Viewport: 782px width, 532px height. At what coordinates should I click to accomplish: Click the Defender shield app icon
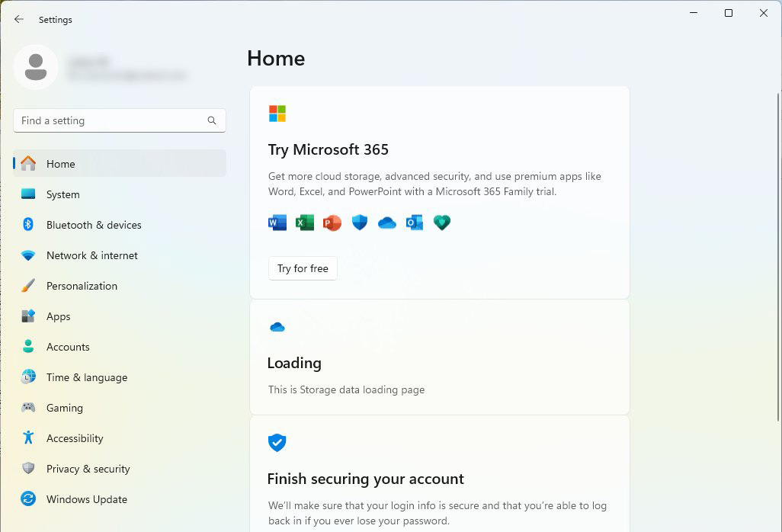pyautogui.click(x=360, y=223)
